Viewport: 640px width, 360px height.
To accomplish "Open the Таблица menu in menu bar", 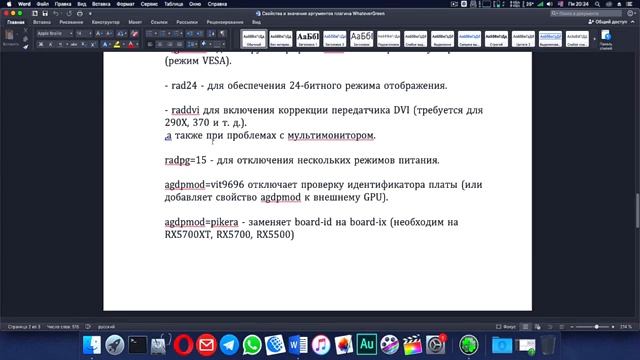I will tap(173, 4).
